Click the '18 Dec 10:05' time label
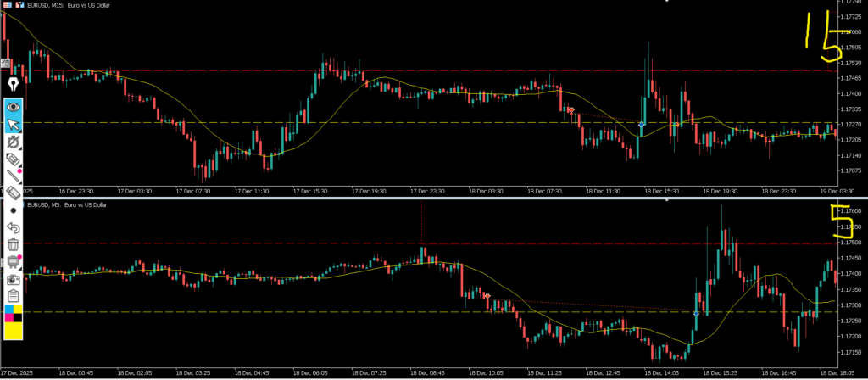The height and width of the screenshot is (380, 868). tap(486, 373)
